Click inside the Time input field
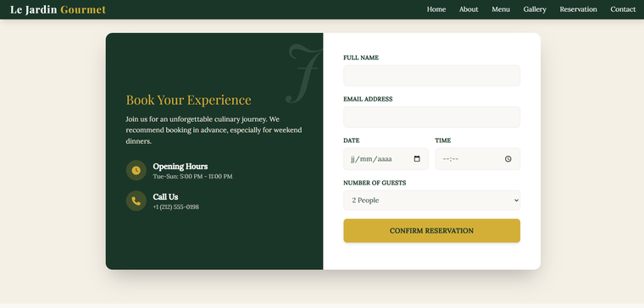This screenshot has width=644, height=308. coord(478,159)
